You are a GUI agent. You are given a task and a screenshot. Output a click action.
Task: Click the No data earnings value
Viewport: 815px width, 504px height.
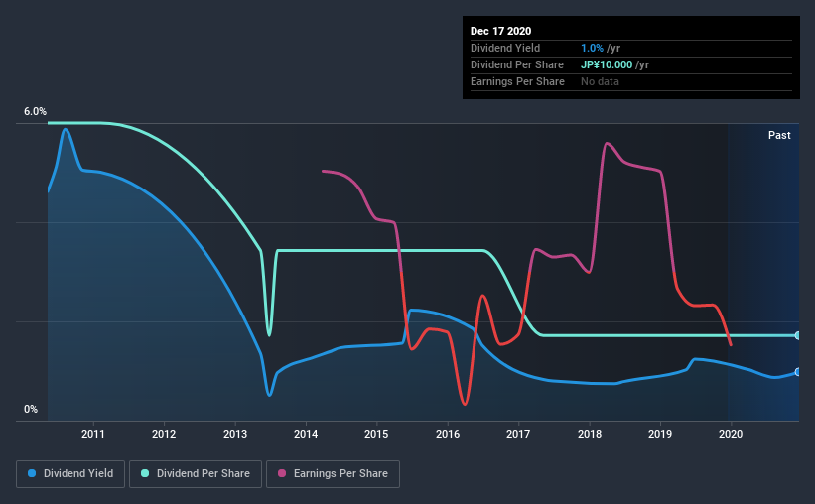click(600, 81)
